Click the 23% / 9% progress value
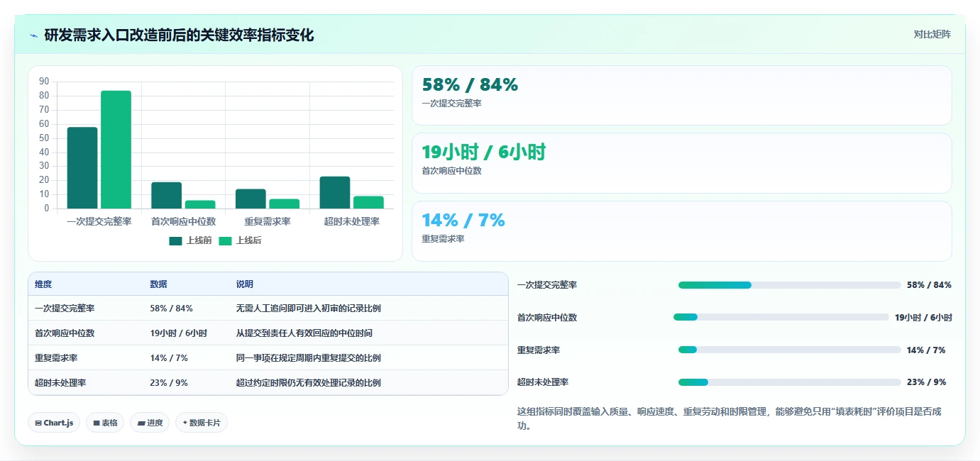This screenshot has height=461, width=980. coord(926,382)
